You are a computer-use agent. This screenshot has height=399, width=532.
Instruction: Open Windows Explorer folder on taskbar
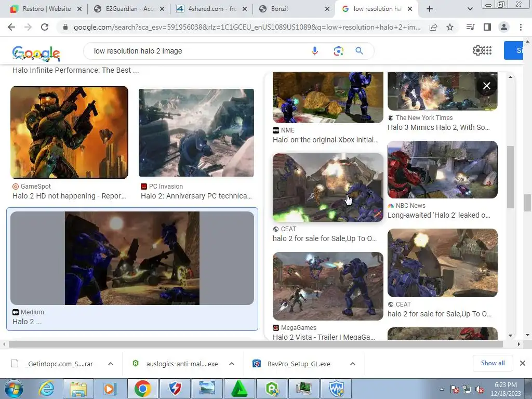(78, 389)
